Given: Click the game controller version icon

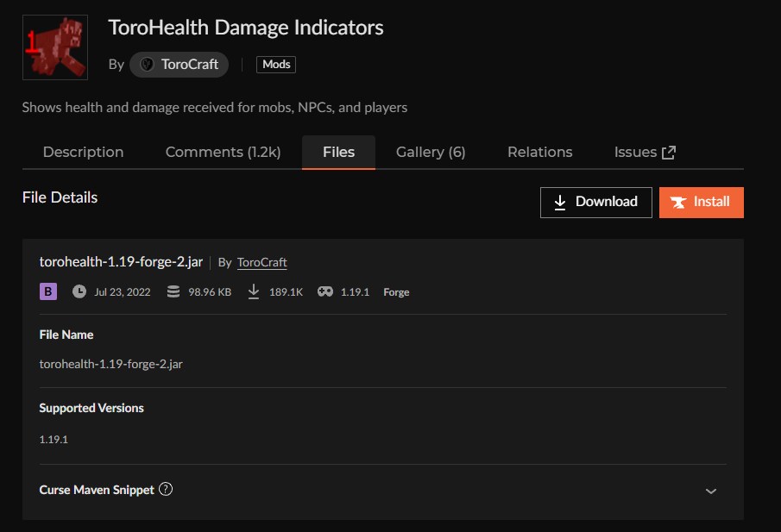Looking at the screenshot, I should [325, 292].
